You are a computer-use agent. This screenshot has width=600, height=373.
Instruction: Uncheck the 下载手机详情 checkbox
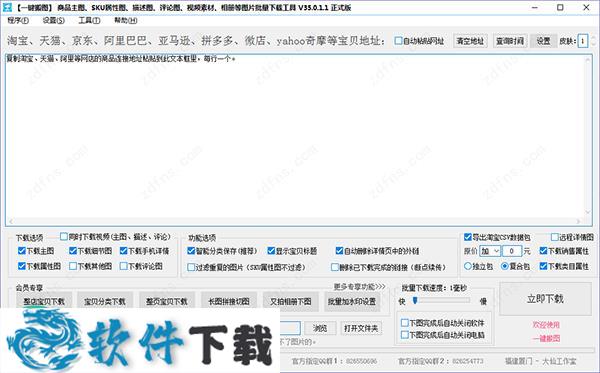[x=123, y=251]
